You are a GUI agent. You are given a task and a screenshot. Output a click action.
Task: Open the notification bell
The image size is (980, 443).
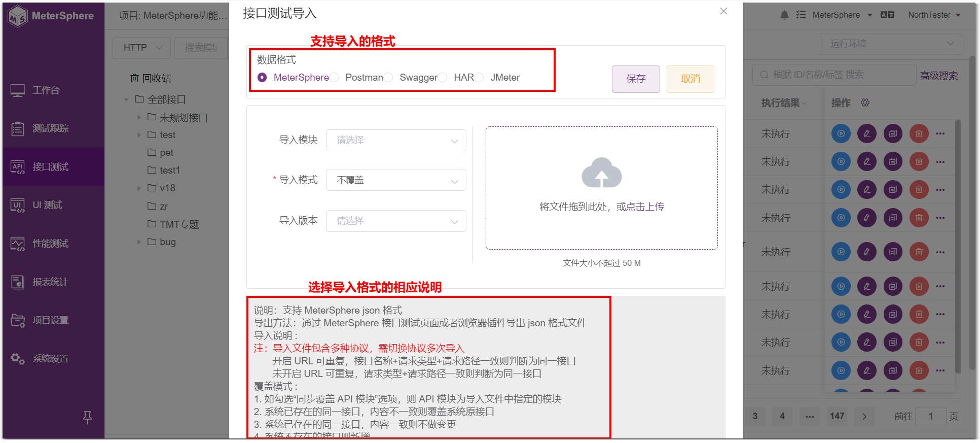(784, 15)
